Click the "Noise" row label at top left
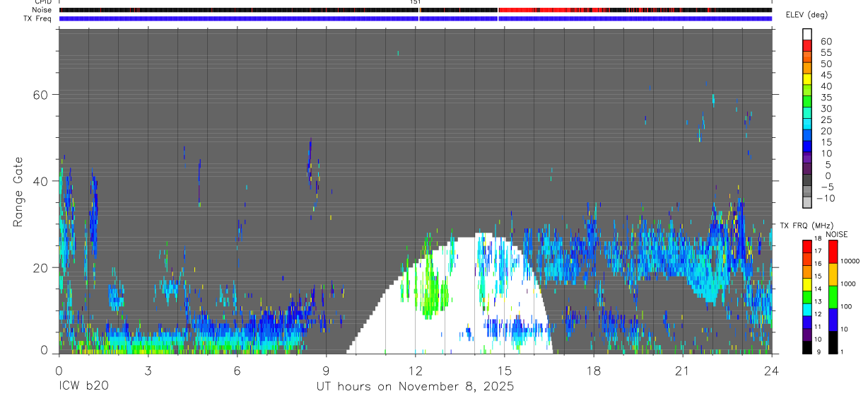 coord(42,10)
